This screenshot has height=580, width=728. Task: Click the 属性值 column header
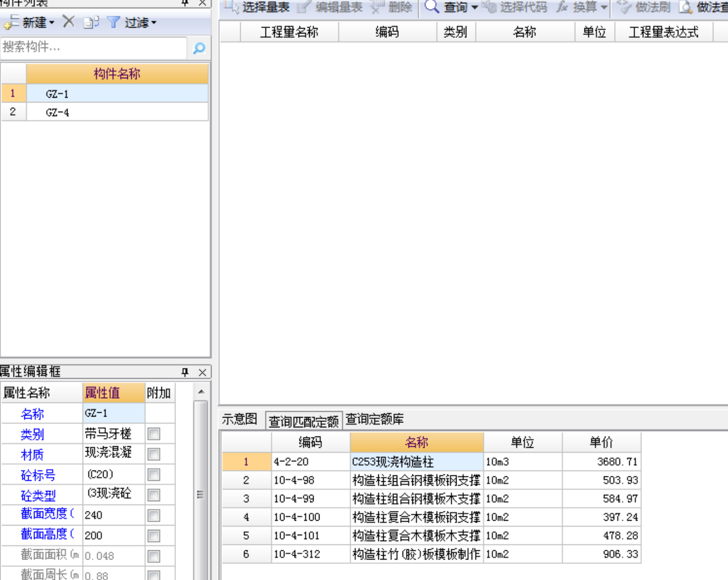(114, 393)
